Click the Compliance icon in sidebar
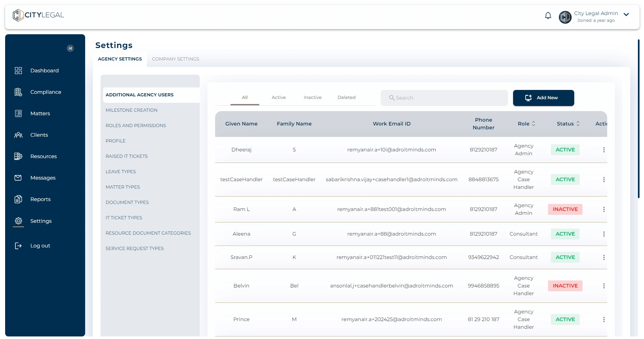 click(x=18, y=92)
